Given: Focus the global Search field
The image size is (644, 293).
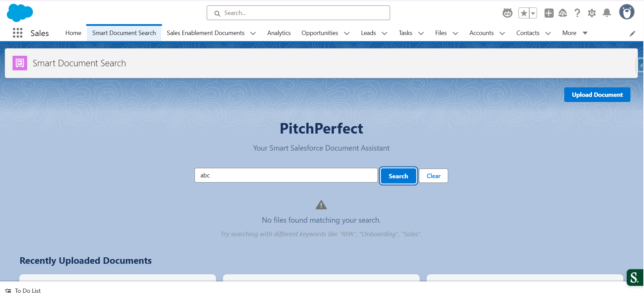Looking at the screenshot, I should coord(298,13).
